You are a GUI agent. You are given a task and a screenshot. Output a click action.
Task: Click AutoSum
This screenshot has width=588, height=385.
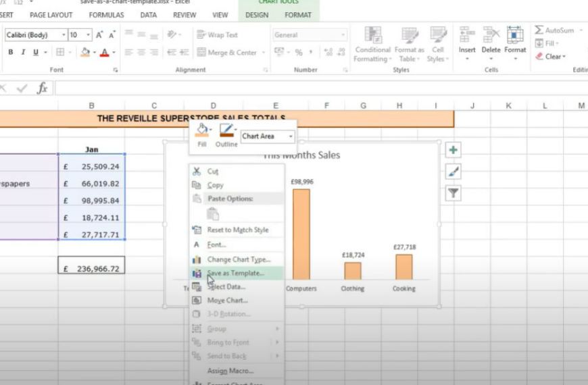(x=554, y=30)
